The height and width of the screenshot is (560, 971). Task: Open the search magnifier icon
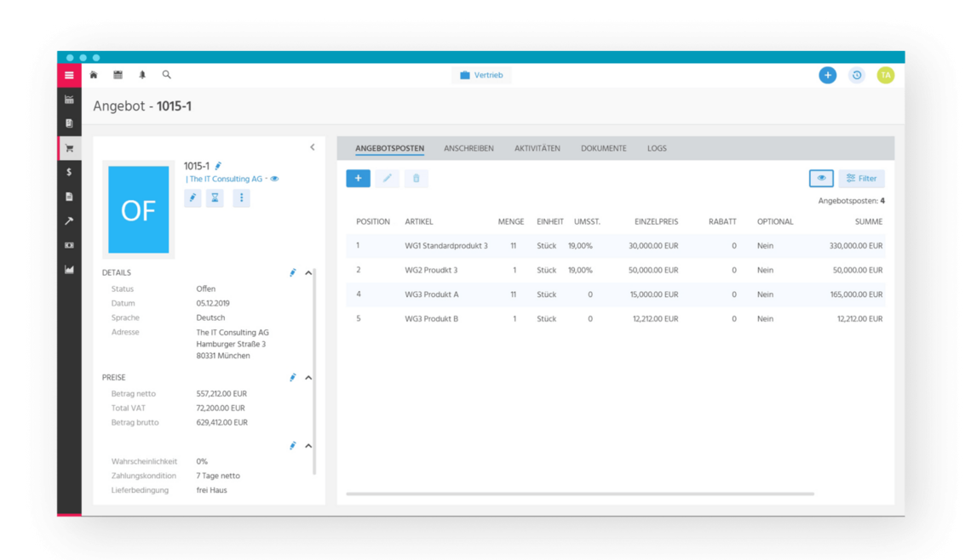[x=166, y=75]
